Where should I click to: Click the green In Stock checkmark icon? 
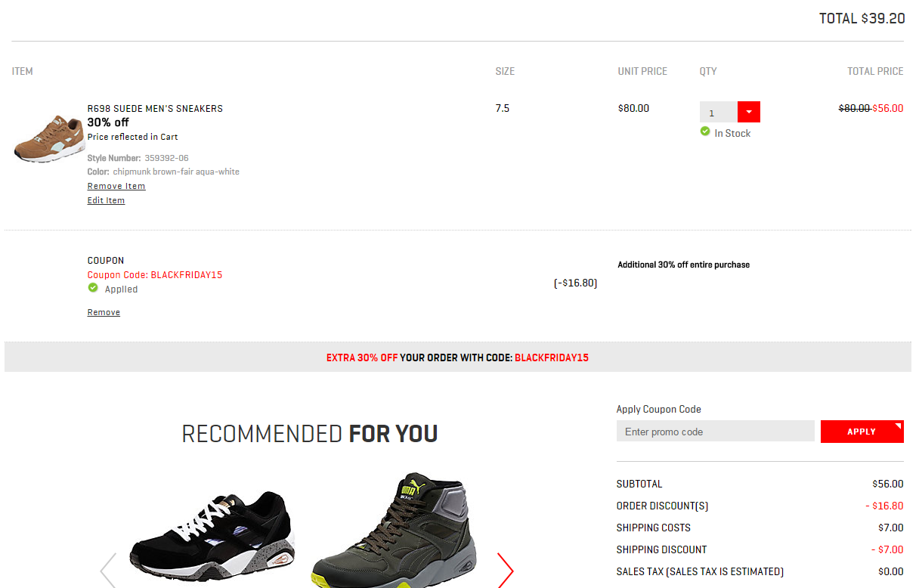click(705, 132)
